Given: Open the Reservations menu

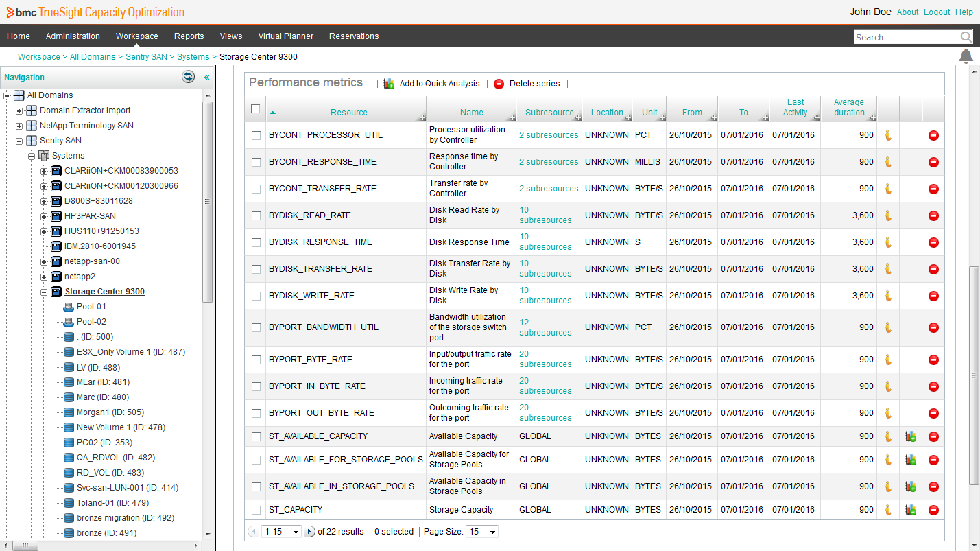Looking at the screenshot, I should tap(354, 36).
